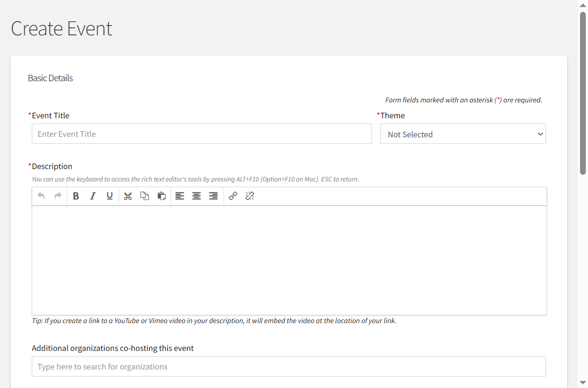
Task: Click the co-hosting organizations search field
Action: coord(289,366)
